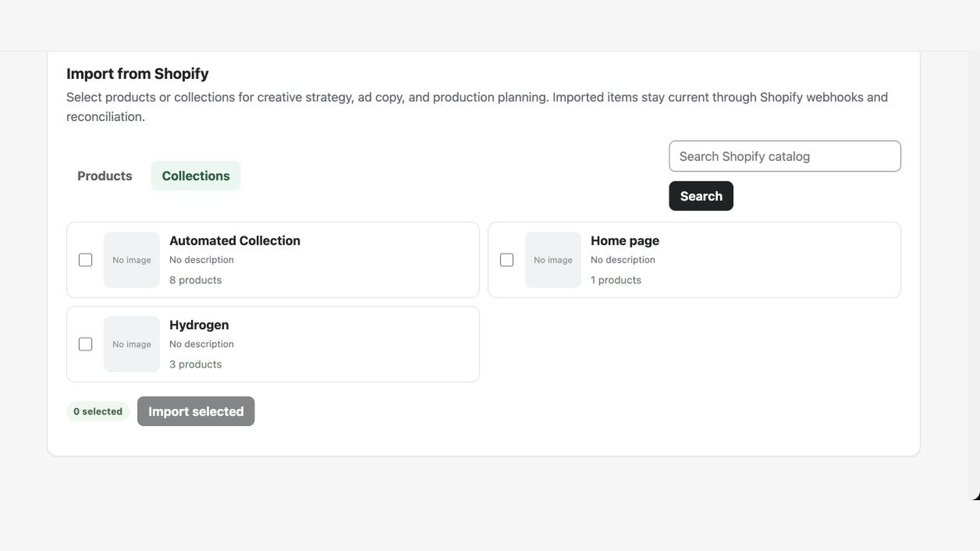Screen dimensions: 980x551
Task: Click the Import from Shopify heading
Action: click(137, 73)
